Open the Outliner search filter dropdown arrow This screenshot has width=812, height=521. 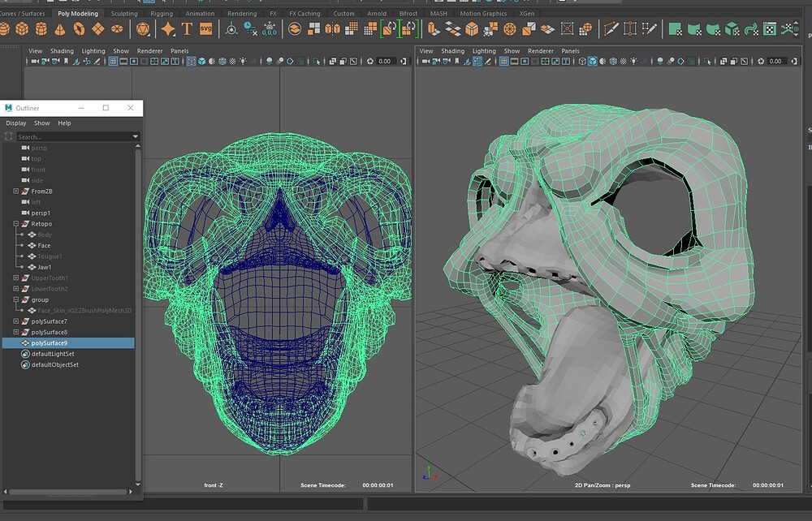136,136
